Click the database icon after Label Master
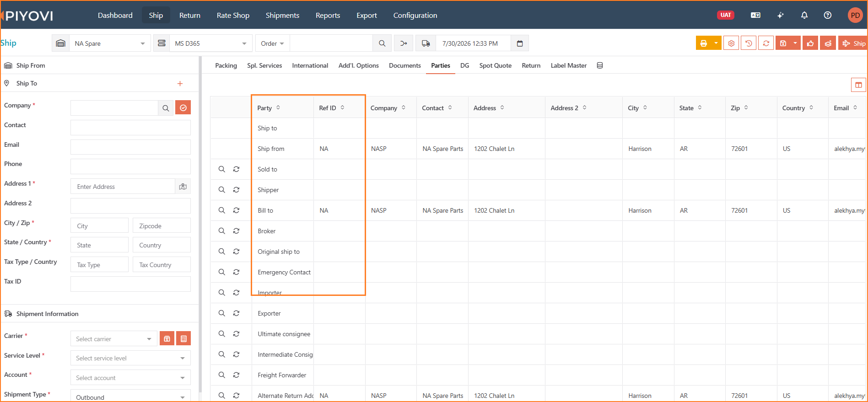The width and height of the screenshot is (868, 402). point(600,65)
